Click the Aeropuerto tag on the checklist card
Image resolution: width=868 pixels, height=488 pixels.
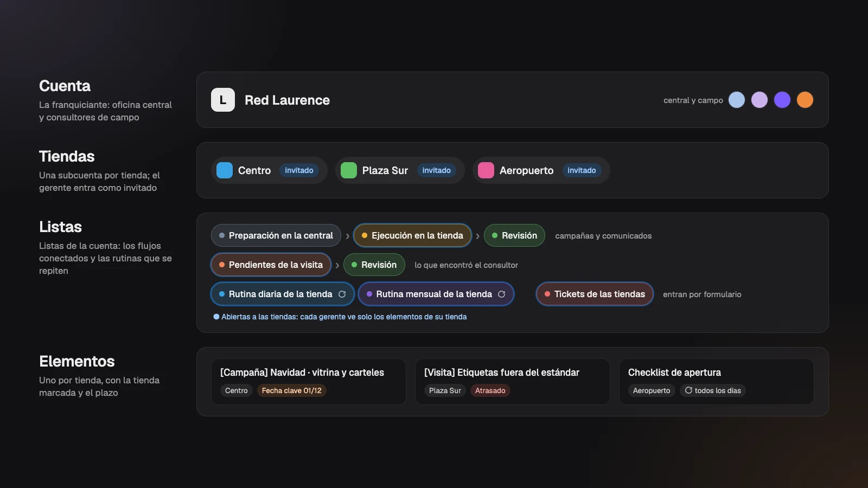click(652, 390)
